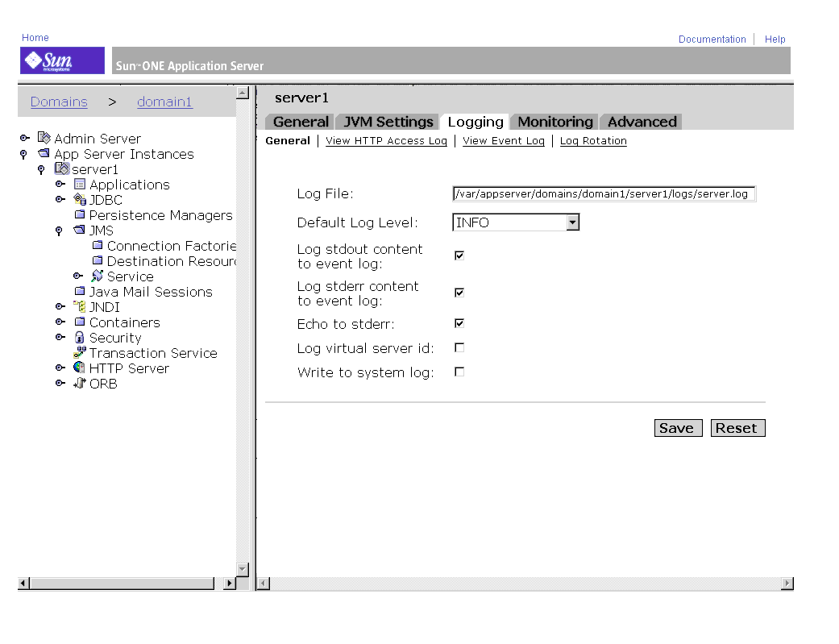Collapse the App Server Instances node
839x644 pixels.
23,154
